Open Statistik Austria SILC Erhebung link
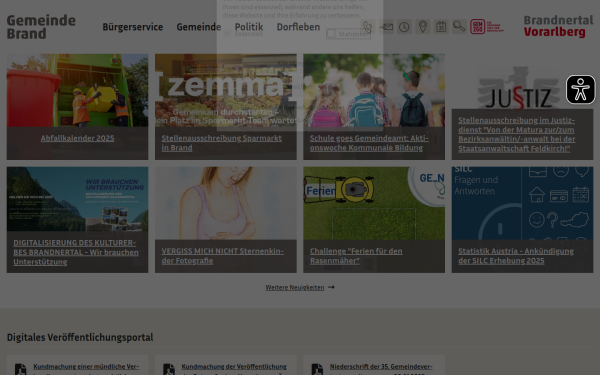 coord(516,256)
